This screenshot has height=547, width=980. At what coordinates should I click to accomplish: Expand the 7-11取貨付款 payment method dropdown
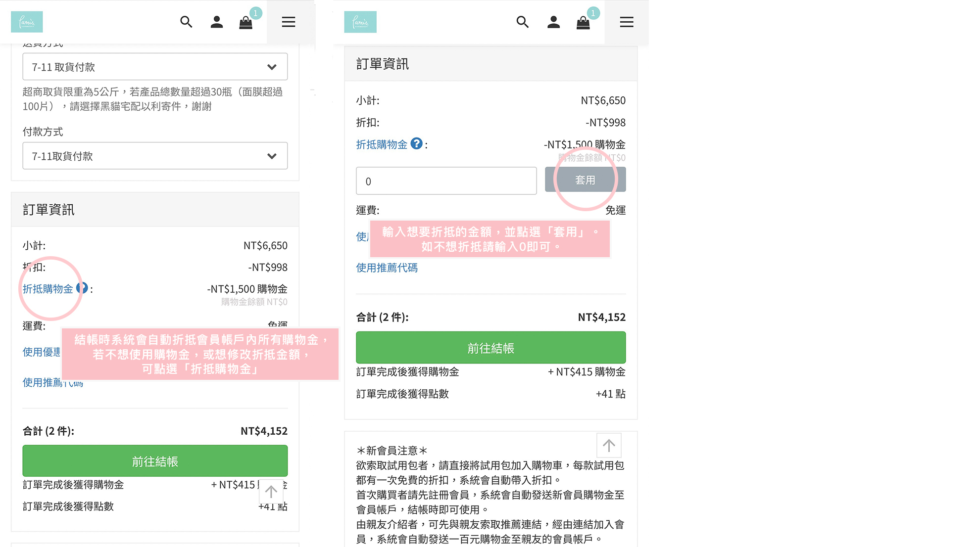point(155,156)
